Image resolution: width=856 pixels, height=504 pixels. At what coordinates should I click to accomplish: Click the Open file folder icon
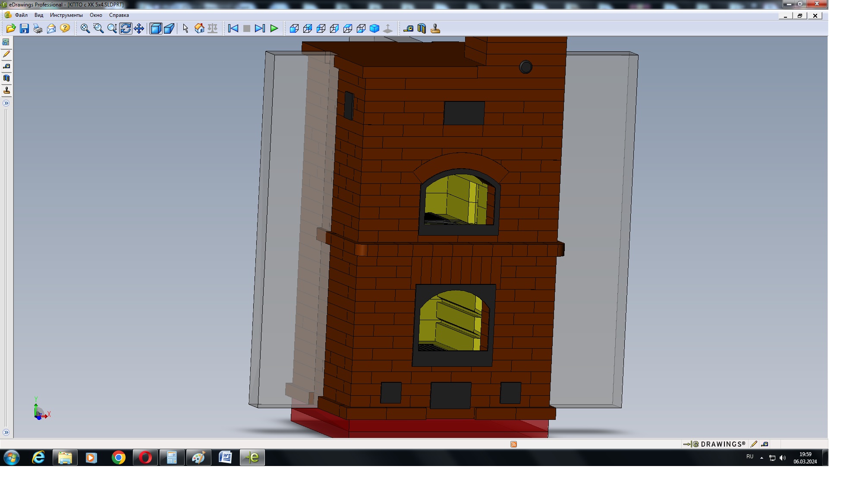(11, 28)
